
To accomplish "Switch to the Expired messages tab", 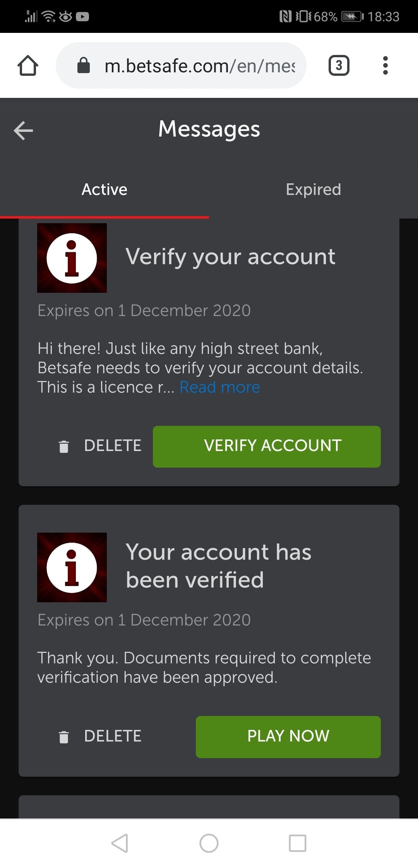I will pos(313,190).
